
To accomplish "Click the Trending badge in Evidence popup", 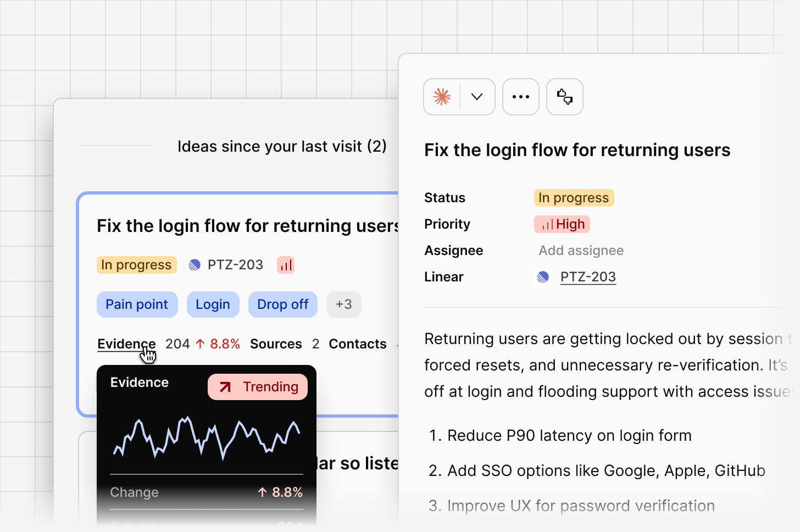I will click(258, 387).
